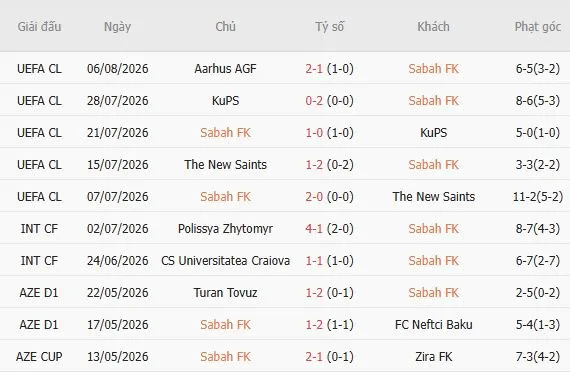
Task: Open Aarhus AGF team link
Action: [x=225, y=69]
